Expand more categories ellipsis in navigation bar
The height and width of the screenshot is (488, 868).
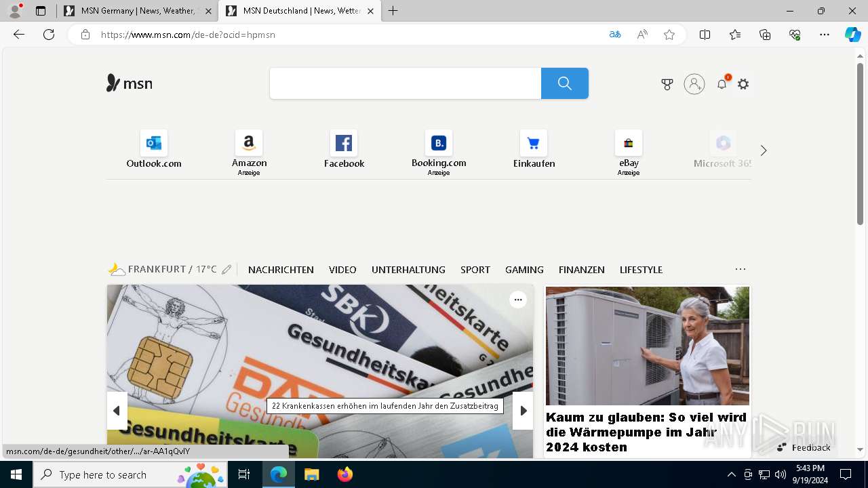click(x=741, y=269)
